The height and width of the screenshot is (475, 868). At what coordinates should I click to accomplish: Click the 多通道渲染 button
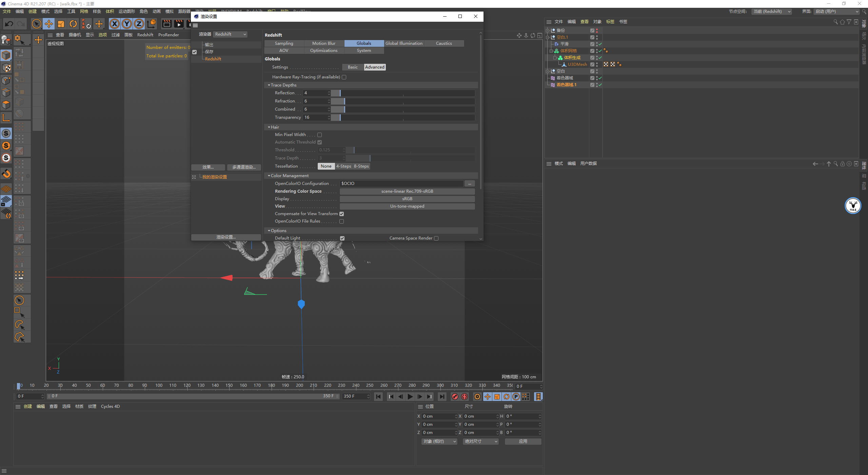pyautogui.click(x=244, y=167)
